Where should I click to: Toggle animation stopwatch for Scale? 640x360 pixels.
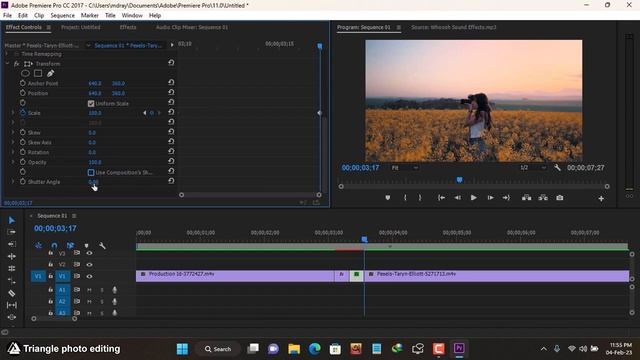pos(22,113)
